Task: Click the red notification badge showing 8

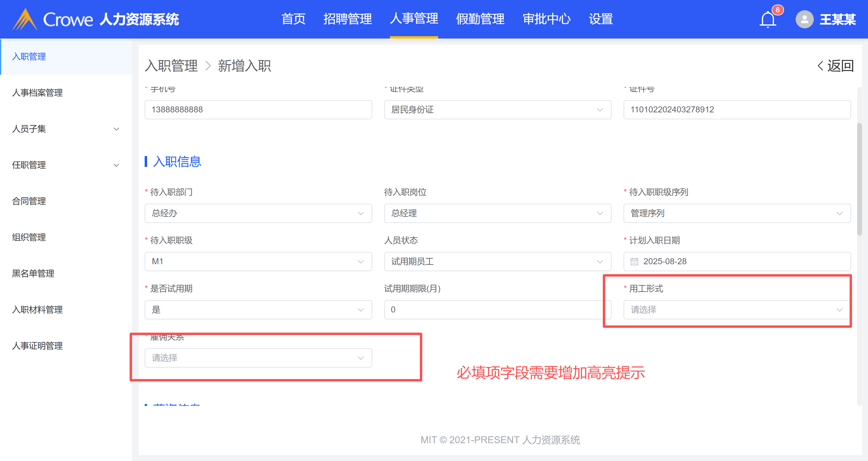Action: pyautogui.click(x=777, y=10)
